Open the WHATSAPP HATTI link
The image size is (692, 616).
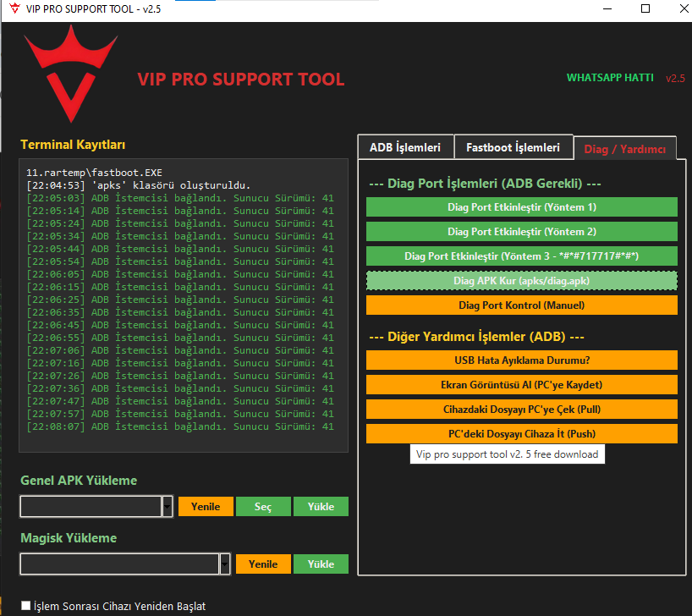click(609, 77)
